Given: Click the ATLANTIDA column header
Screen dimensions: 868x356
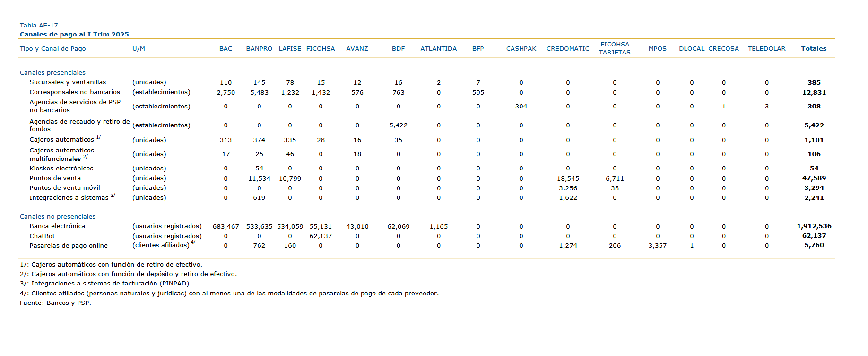Looking at the screenshot, I should pyautogui.click(x=439, y=49).
